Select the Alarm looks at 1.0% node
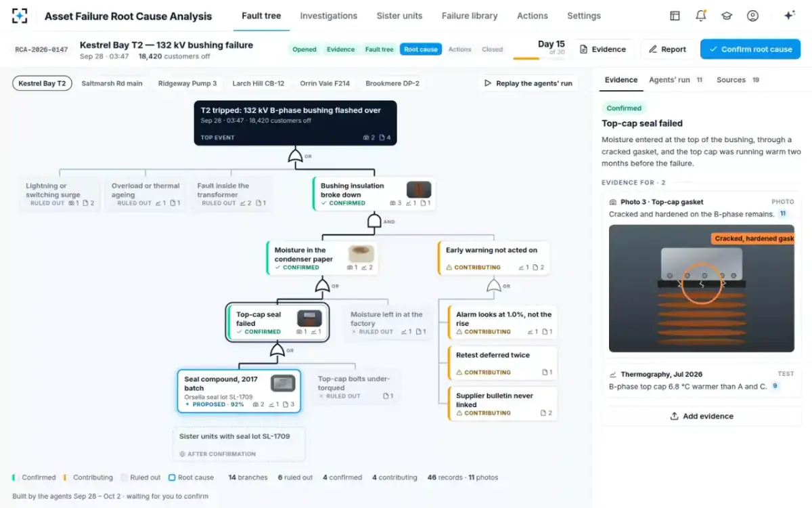Image resolution: width=812 pixels, height=508 pixels. pyautogui.click(x=503, y=323)
